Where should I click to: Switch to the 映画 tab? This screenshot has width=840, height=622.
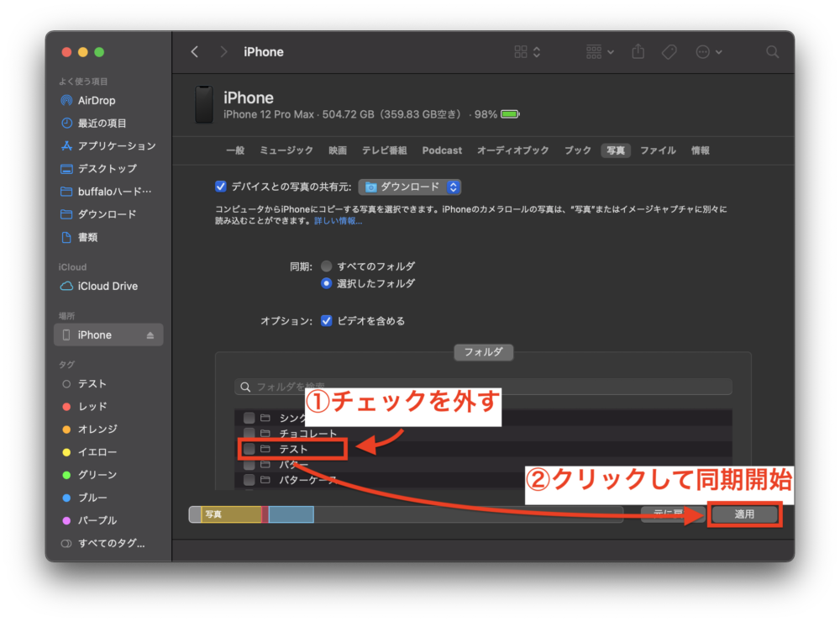338,150
